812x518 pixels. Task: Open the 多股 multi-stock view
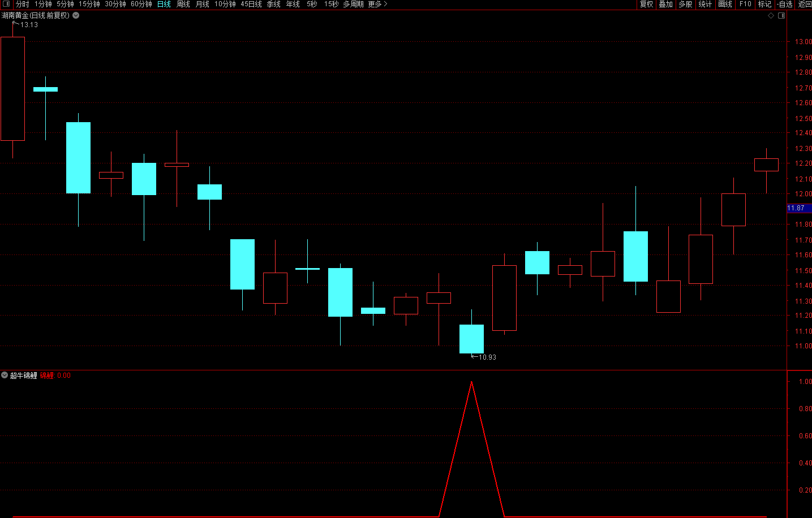click(685, 4)
